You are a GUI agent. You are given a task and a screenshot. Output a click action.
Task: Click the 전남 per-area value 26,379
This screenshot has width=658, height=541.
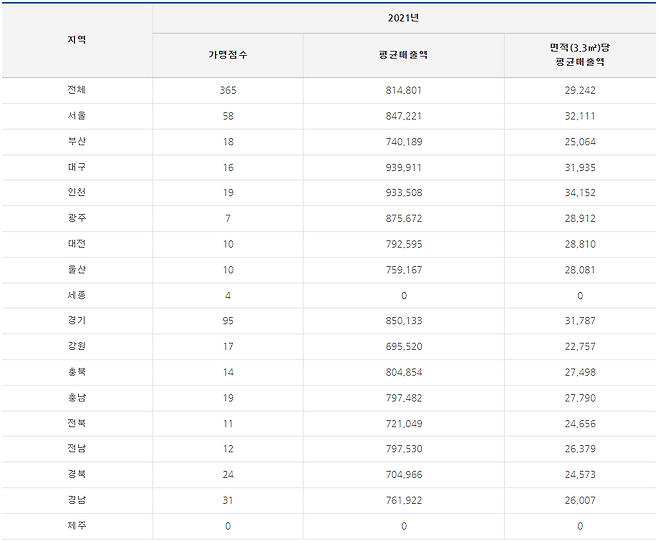(579, 450)
